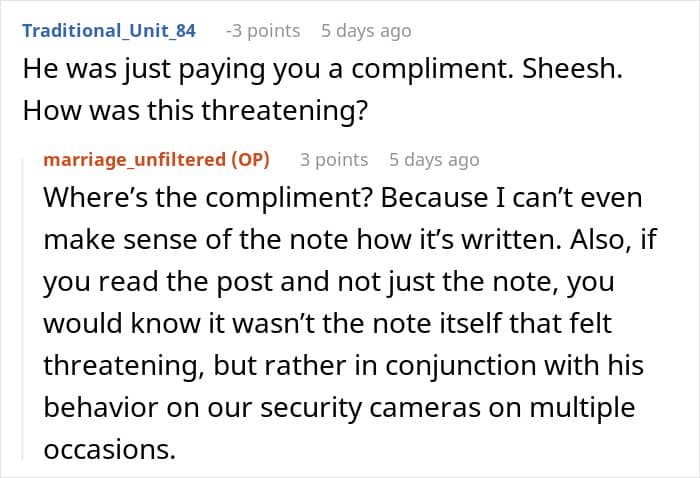The image size is (700, 478).
Task: Open Traditional_Unit_84 user profile
Action: coord(109,30)
